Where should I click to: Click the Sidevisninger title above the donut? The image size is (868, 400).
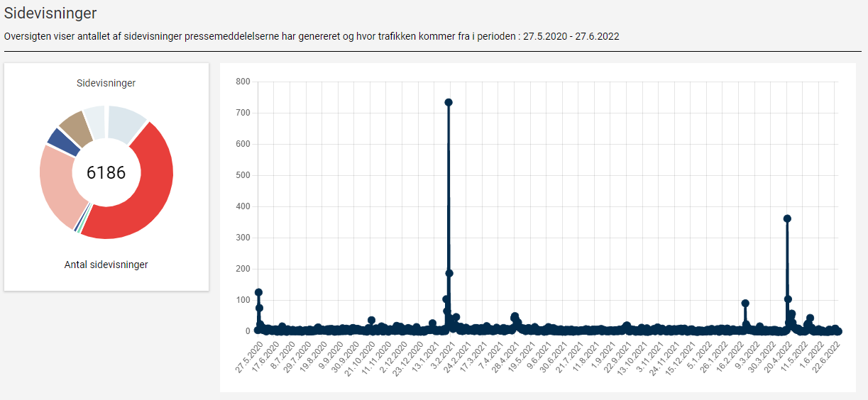click(x=106, y=83)
